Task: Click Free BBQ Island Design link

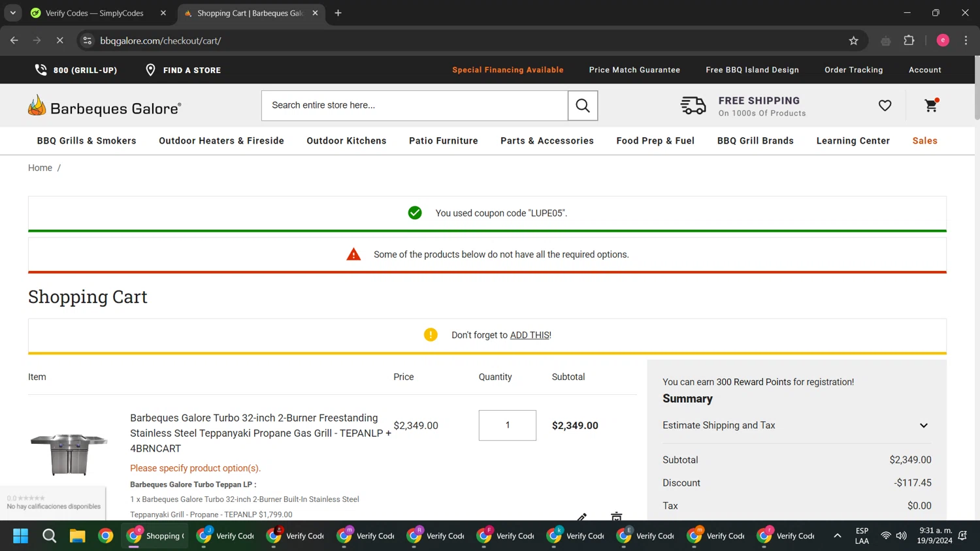Action: click(x=752, y=70)
